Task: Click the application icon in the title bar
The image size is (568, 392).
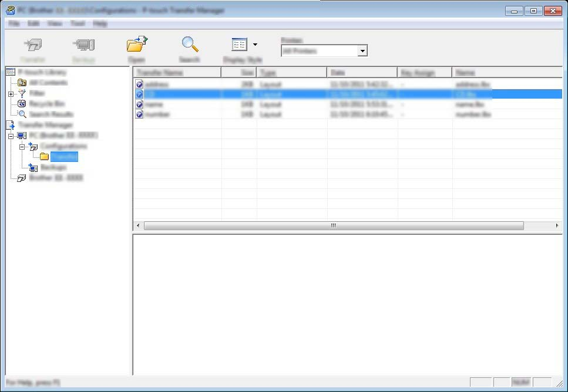Action: point(11,10)
